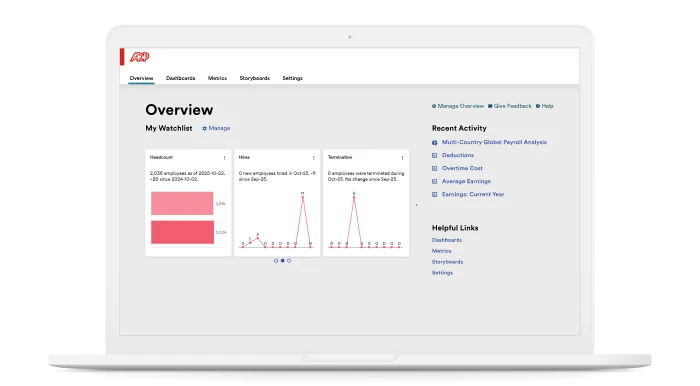Image resolution: width=700 pixels, height=386 pixels.
Task: Open Storyboards under Helpful Links
Action: point(447,262)
